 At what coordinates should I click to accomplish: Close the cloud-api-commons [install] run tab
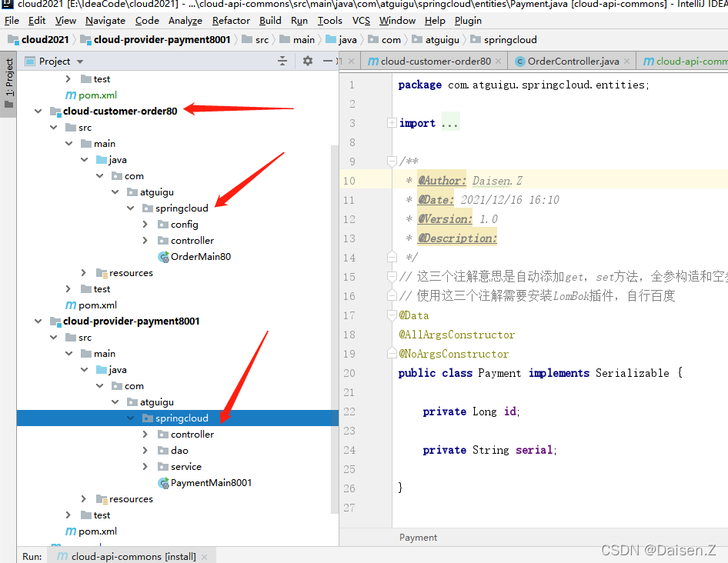point(204,557)
